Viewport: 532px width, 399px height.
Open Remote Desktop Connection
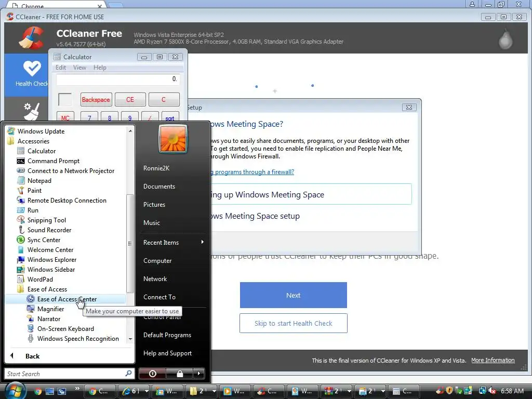pyautogui.click(x=66, y=200)
